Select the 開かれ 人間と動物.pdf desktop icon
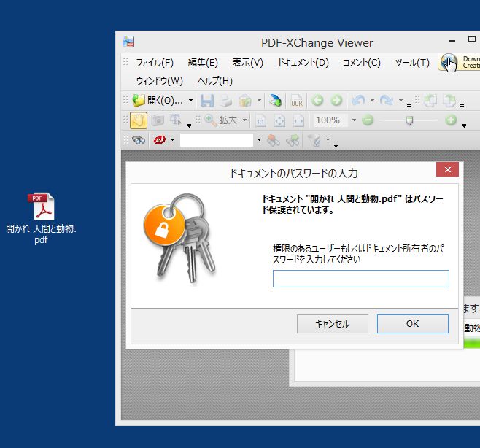 click(41, 218)
